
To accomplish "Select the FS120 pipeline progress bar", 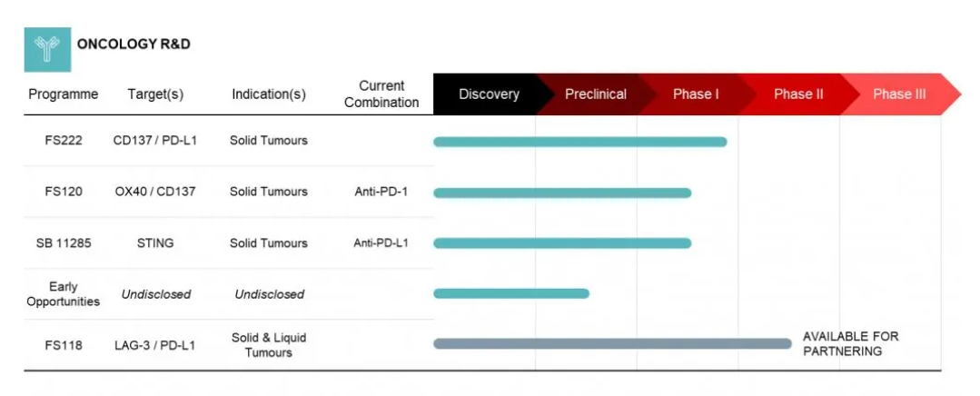I will coord(562,193).
